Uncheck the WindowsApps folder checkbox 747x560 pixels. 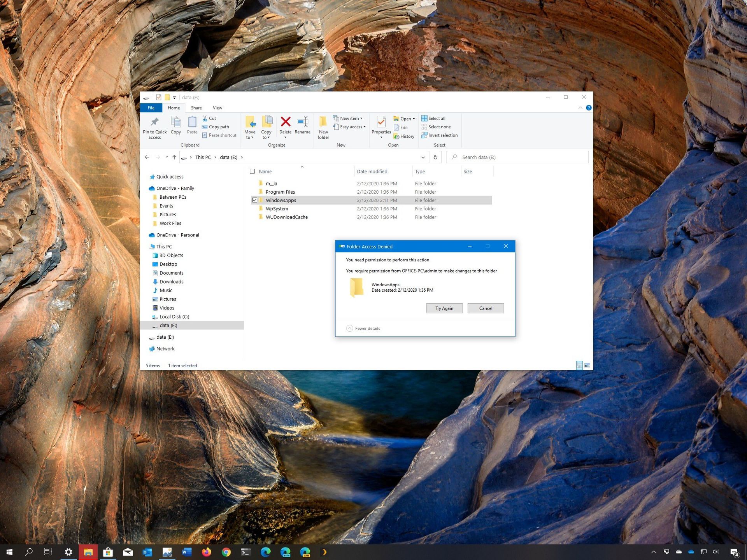pyautogui.click(x=255, y=200)
